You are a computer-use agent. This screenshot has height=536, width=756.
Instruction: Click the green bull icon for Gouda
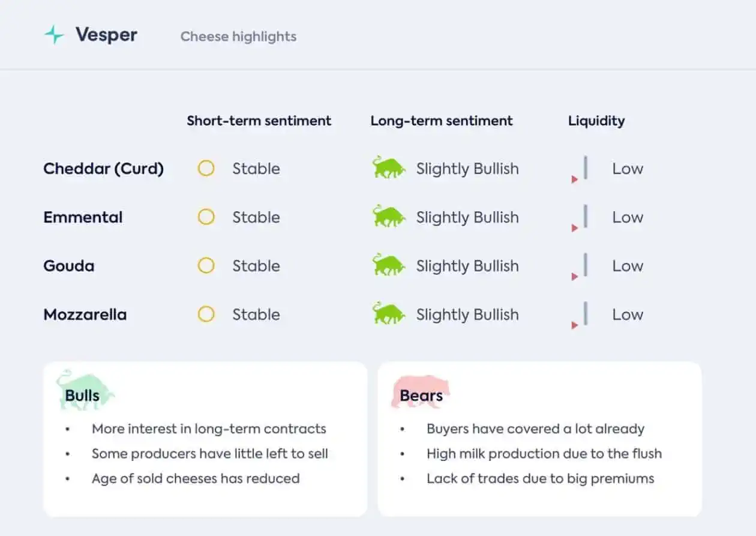pos(388,265)
